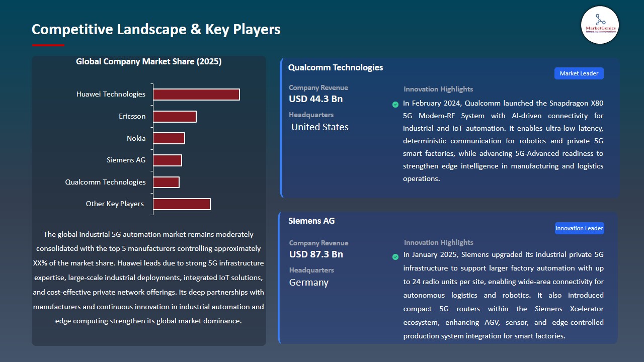Click the USD 87.3 Bn revenue value
644x362 pixels.
[316, 254]
